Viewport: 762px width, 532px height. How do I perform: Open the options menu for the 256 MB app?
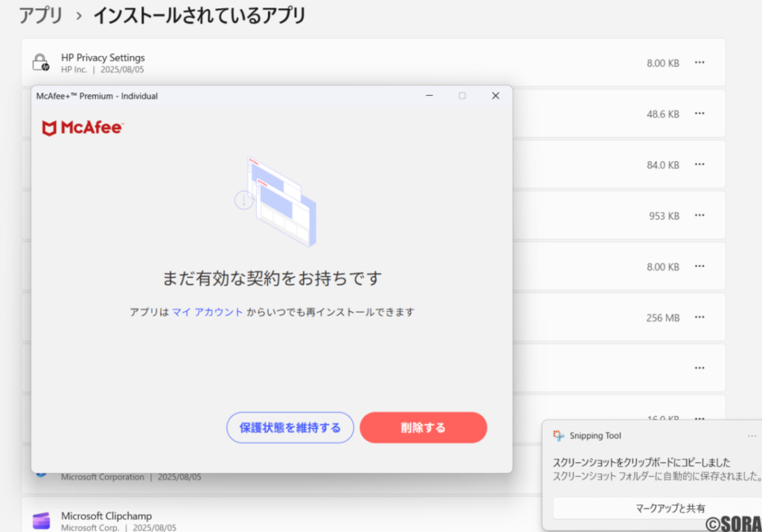(699, 317)
